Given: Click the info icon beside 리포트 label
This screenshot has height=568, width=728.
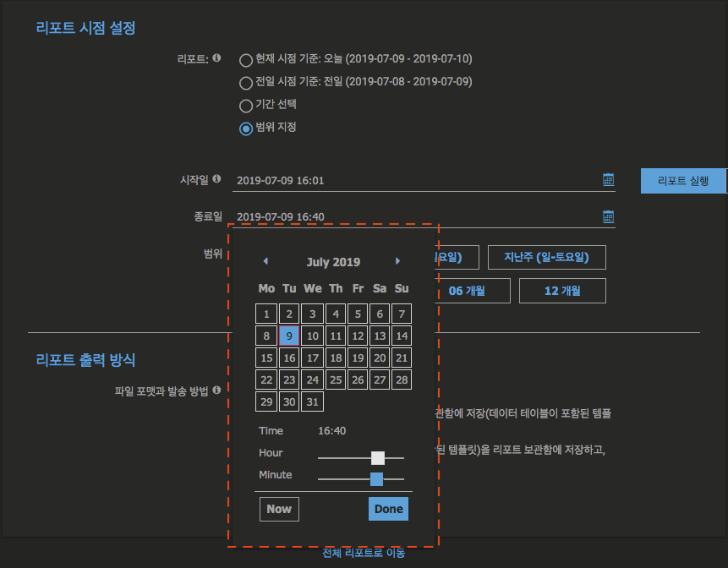Looking at the screenshot, I should 218,57.
